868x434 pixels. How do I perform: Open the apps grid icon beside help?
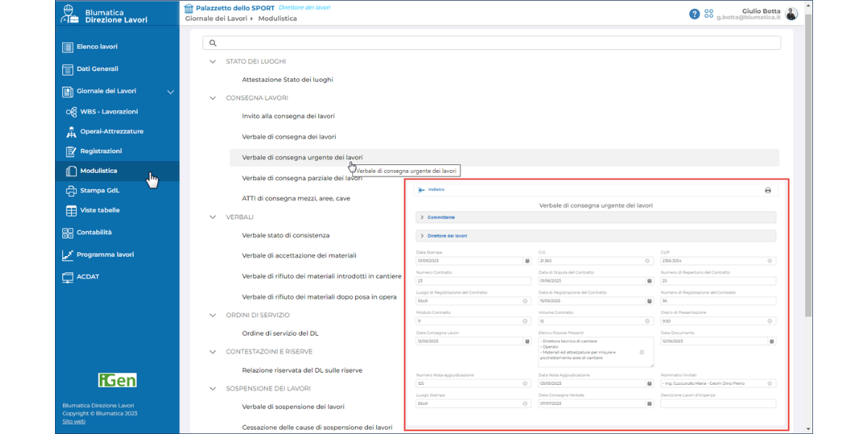(x=709, y=14)
